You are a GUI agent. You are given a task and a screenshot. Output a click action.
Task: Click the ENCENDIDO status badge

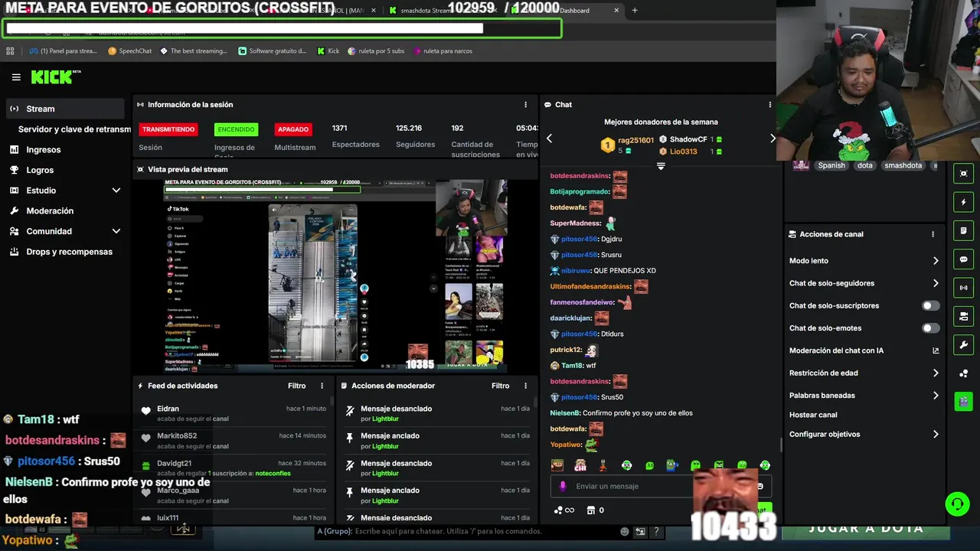pos(236,129)
